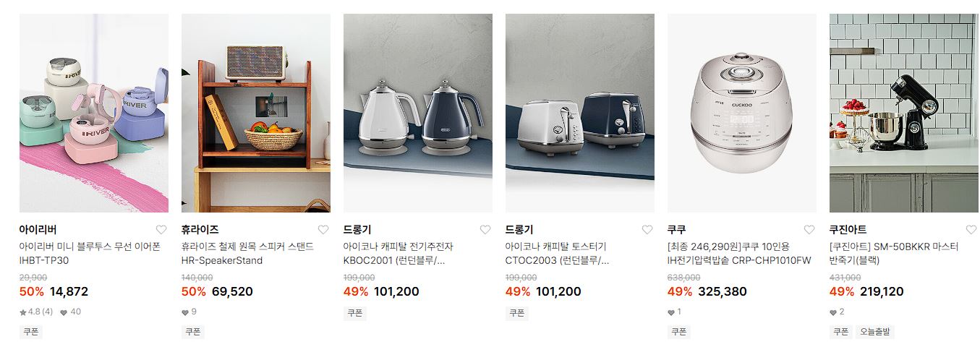The width and height of the screenshot is (980, 347).
Task: View the Cuckoo rice cooker product photo
Action: pyautogui.click(x=742, y=113)
